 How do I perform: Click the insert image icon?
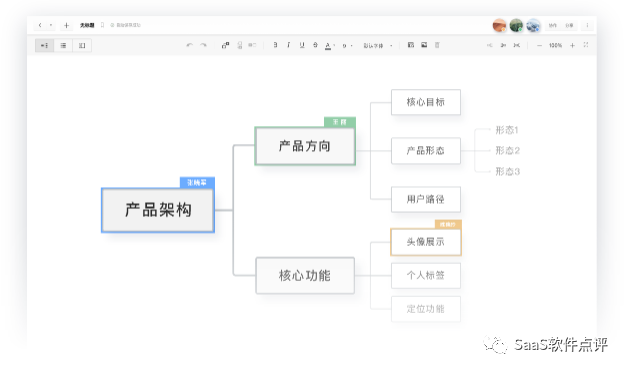pos(424,45)
